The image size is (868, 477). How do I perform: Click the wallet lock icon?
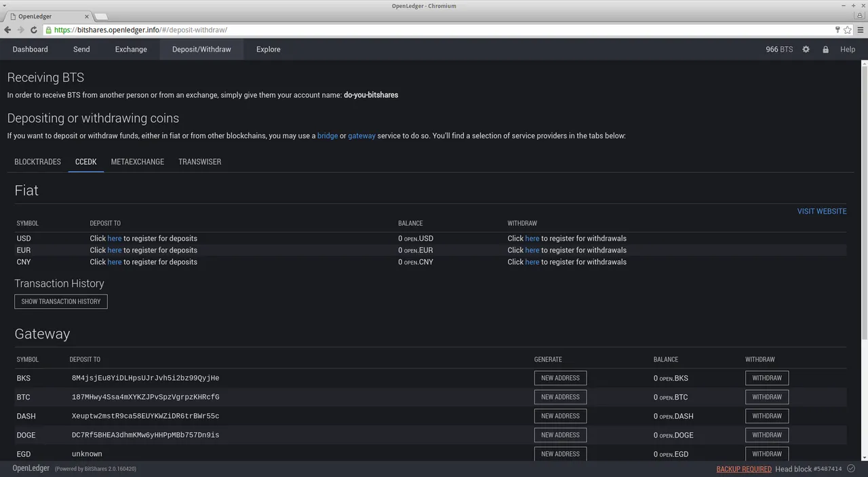pyautogui.click(x=825, y=50)
